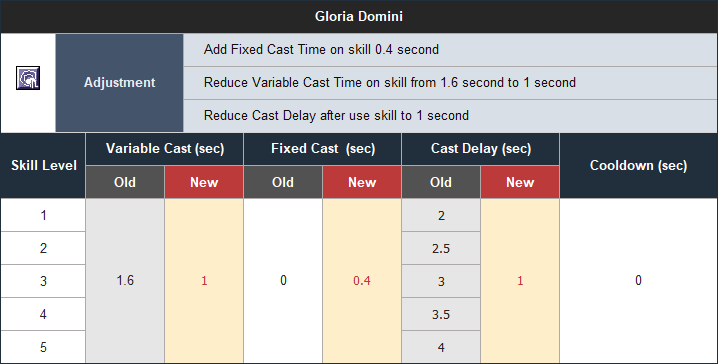
Task: Select the old variable cast value 1.6
Action: click(125, 281)
